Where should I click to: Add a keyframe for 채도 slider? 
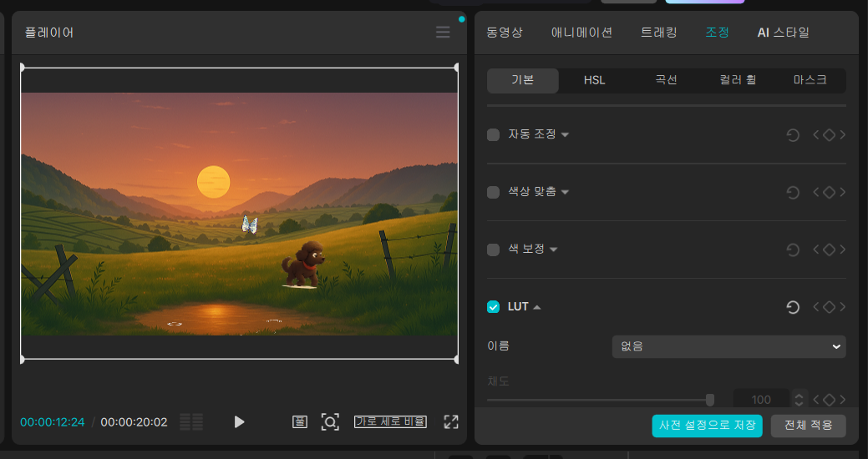(829, 399)
